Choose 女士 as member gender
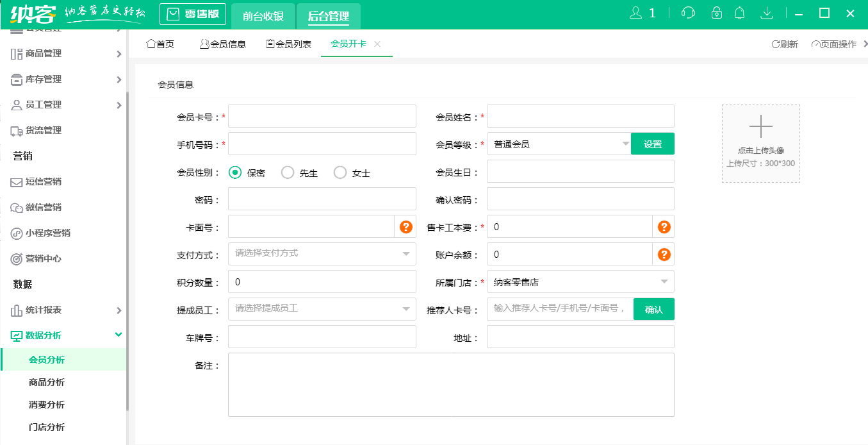The width and height of the screenshot is (868, 445). click(340, 172)
